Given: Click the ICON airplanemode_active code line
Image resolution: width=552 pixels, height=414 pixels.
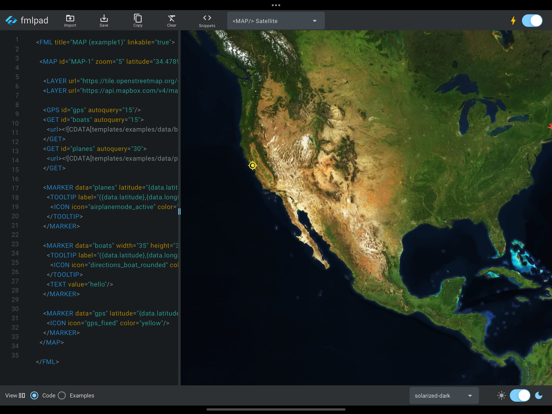Looking at the screenshot, I should click(114, 207).
